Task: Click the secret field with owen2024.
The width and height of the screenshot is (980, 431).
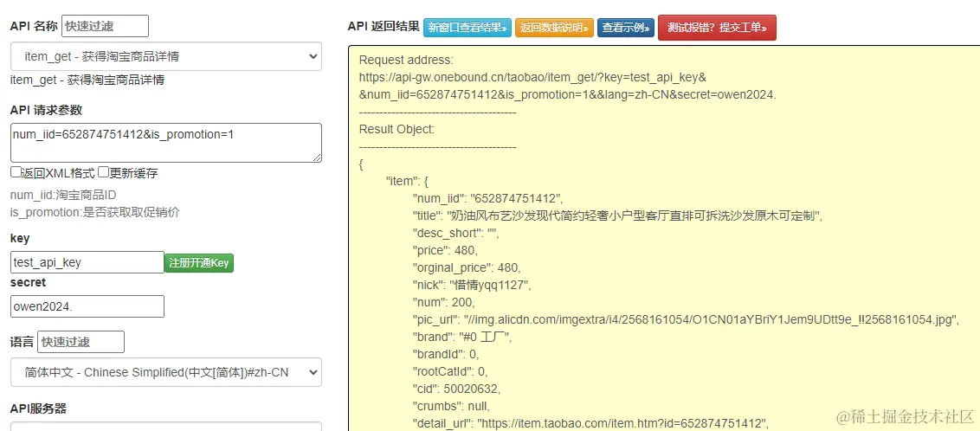Action: (87, 306)
